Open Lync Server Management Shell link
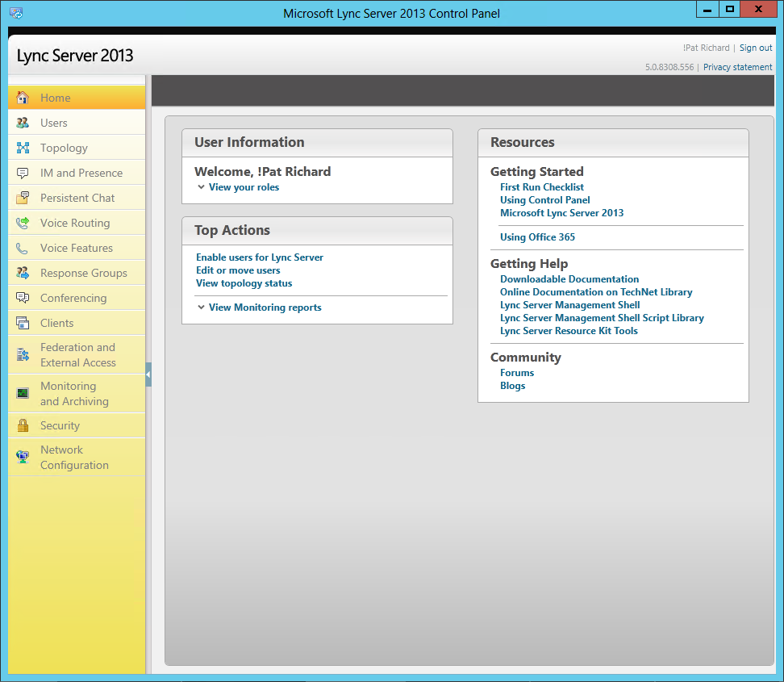784x682 pixels. pyautogui.click(x=570, y=305)
